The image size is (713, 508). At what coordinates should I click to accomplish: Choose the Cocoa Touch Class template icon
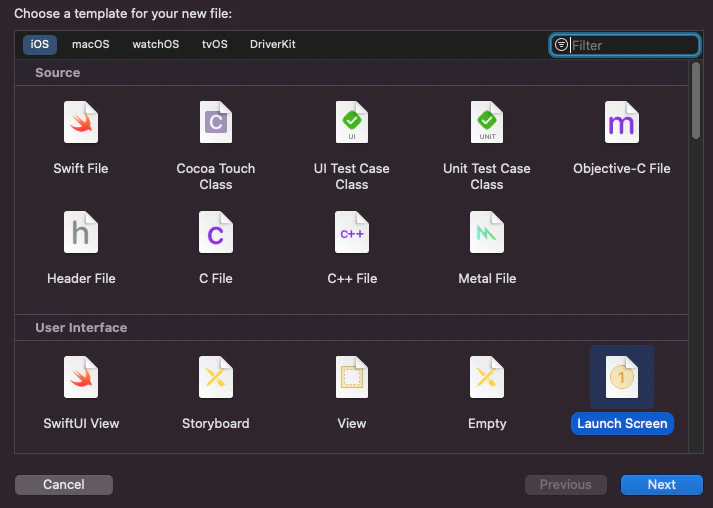click(216, 122)
